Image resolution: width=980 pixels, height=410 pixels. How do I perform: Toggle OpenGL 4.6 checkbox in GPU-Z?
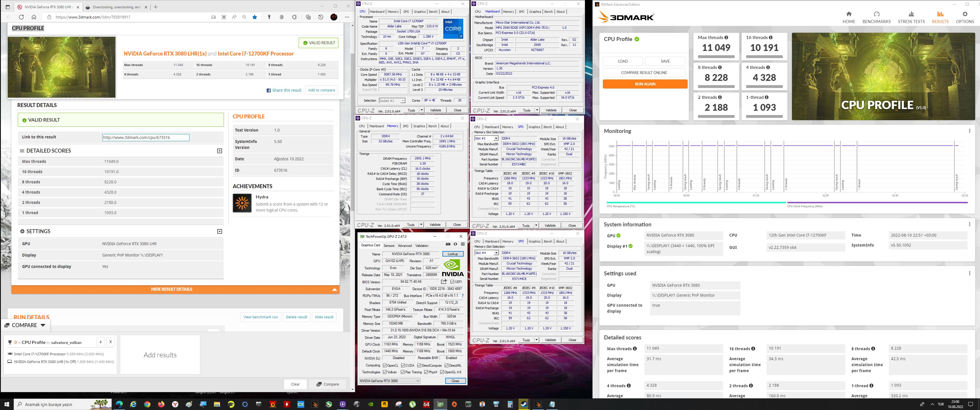442,372
